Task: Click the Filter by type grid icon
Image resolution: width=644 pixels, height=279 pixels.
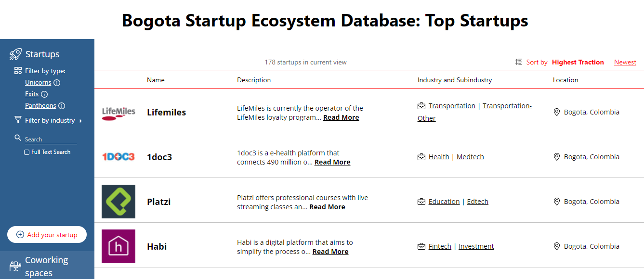Action: [x=18, y=71]
